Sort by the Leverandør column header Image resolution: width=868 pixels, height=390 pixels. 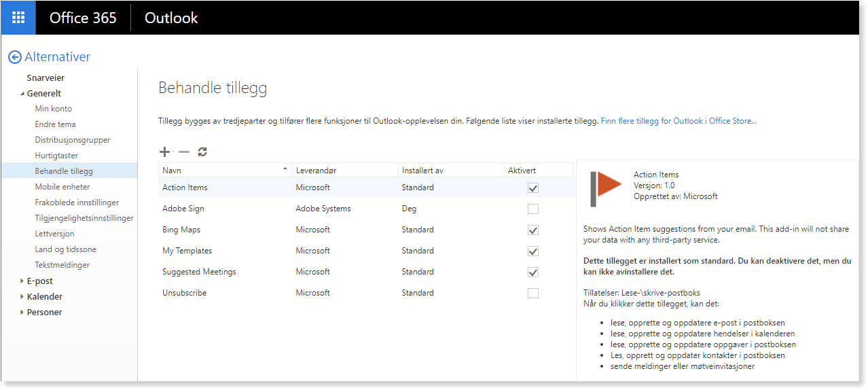point(345,171)
